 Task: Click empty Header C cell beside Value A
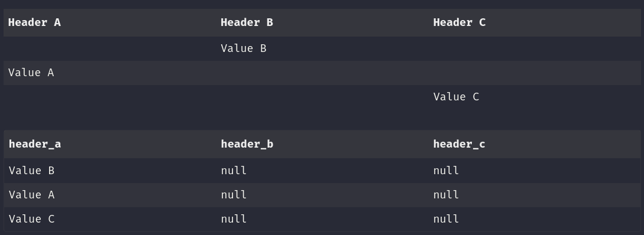[x=535, y=73]
